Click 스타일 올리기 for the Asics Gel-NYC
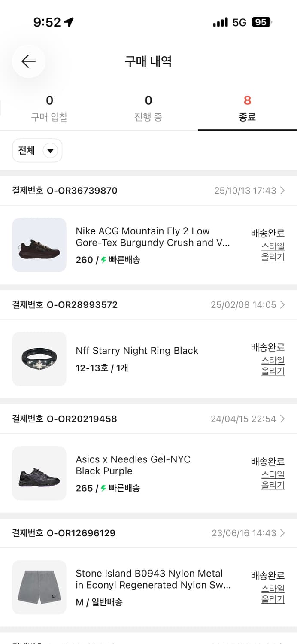The width and height of the screenshot is (297, 644). tap(273, 480)
